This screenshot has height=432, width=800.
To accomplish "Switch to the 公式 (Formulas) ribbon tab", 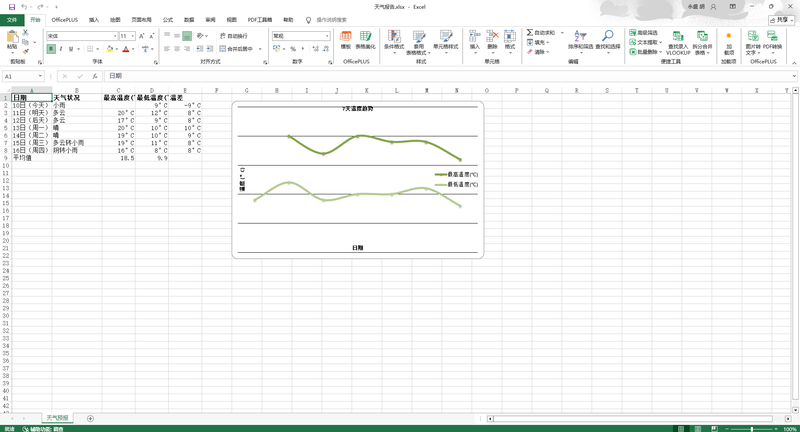I will pos(167,19).
